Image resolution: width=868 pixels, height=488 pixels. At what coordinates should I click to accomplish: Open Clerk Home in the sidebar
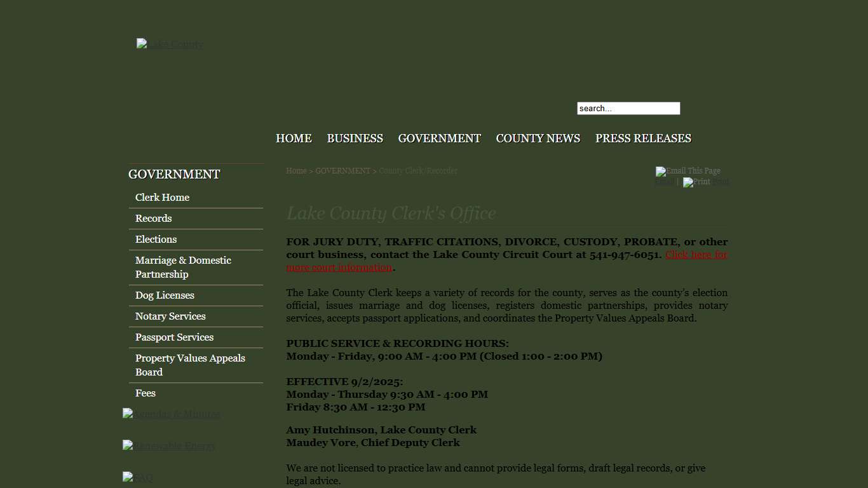click(x=162, y=198)
